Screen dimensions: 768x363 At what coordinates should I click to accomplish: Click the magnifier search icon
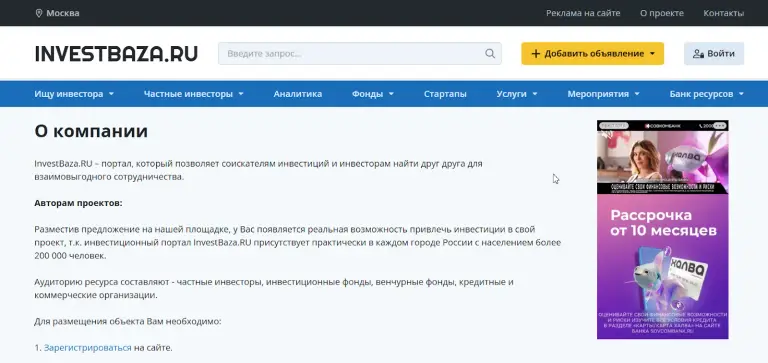pos(490,53)
